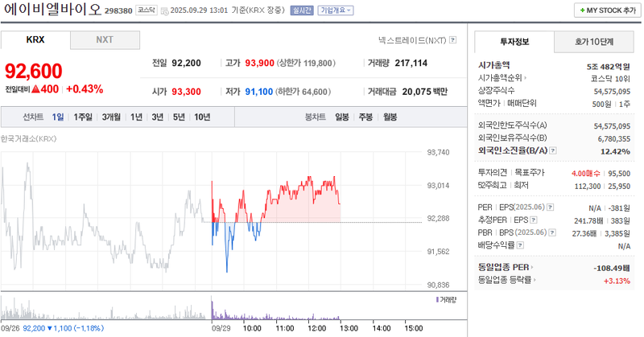The image size is (644, 337).
Task: Click the PBR value 27.36배
Action: click(x=584, y=233)
